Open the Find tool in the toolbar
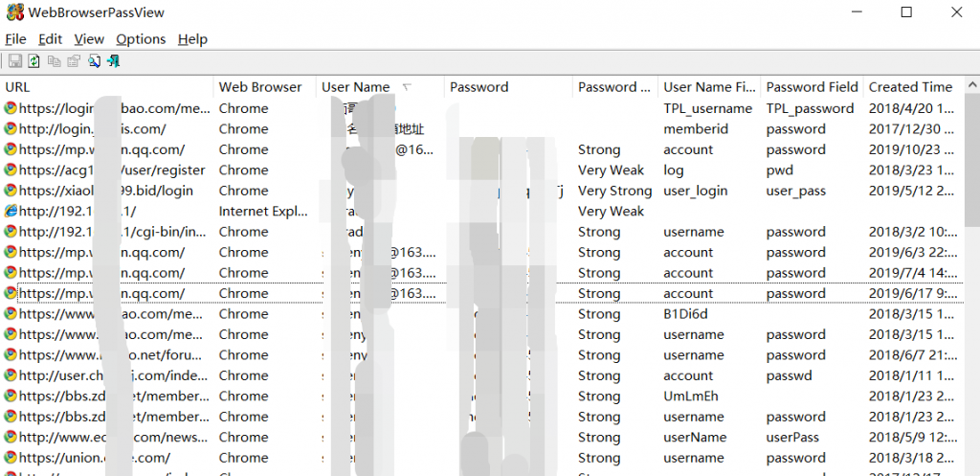980x476 pixels. (x=94, y=60)
